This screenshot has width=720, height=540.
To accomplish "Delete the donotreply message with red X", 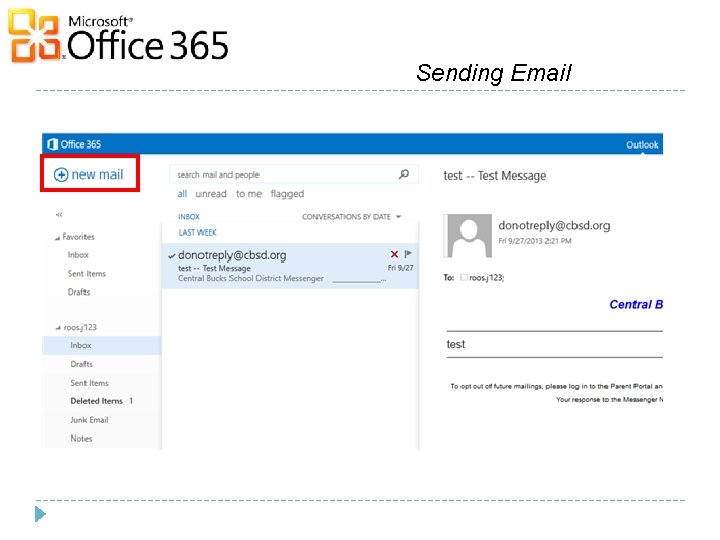I will pyautogui.click(x=394, y=254).
